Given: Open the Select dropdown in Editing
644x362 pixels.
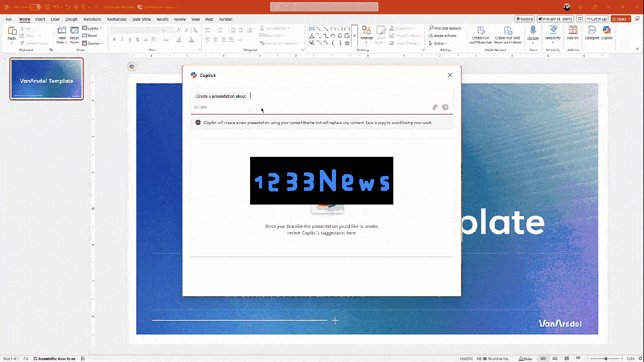Looking at the screenshot, I should [x=438, y=43].
